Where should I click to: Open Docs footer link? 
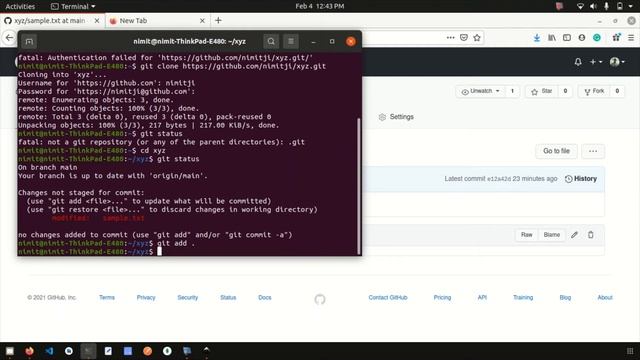265,298
